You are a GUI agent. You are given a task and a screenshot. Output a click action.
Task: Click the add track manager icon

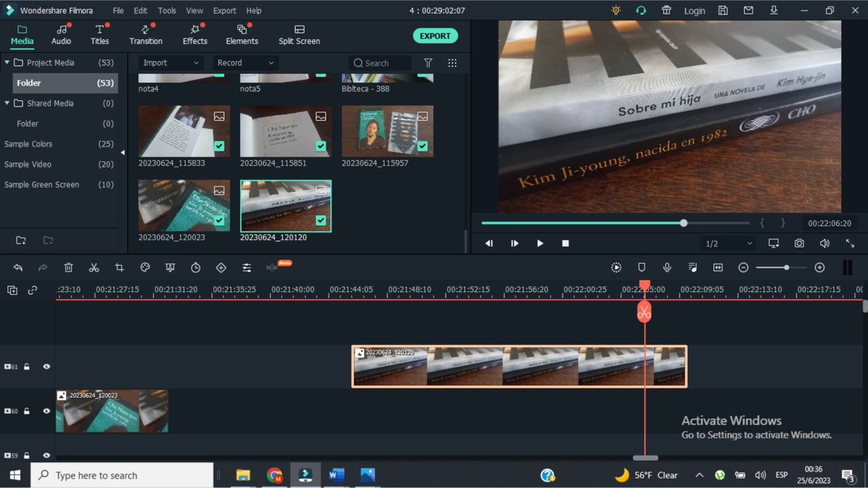12,290
